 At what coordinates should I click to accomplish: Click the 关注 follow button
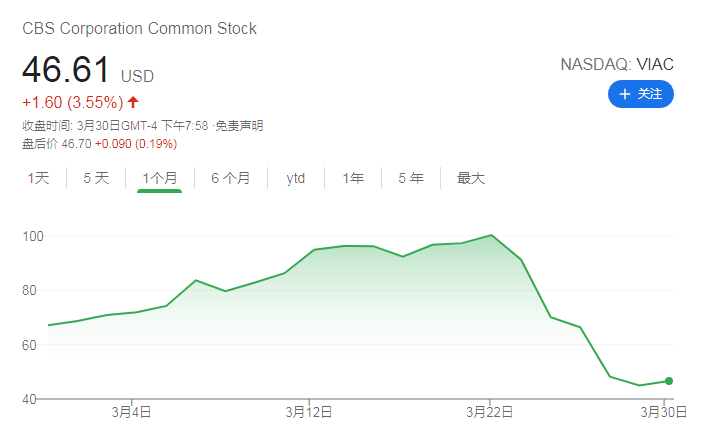coord(641,94)
